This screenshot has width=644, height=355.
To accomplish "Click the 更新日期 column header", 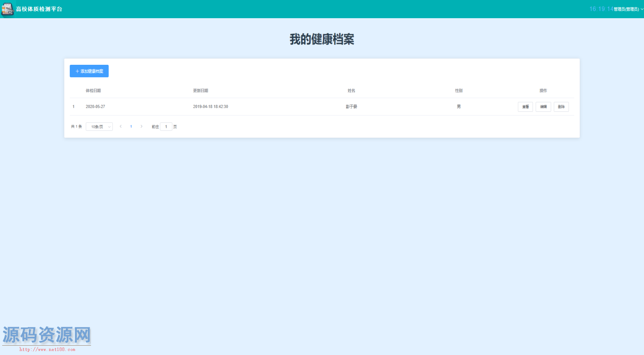I will (201, 91).
